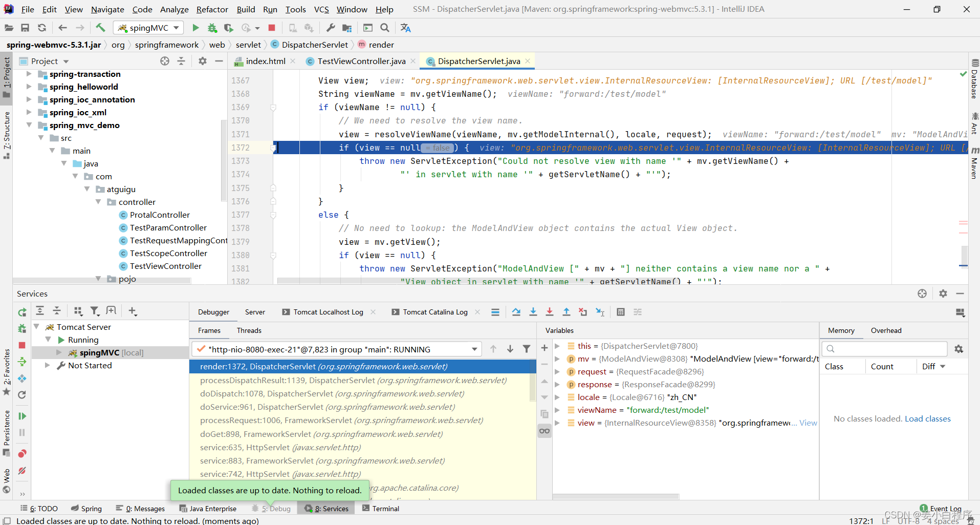This screenshot has height=525, width=980.
Task: Click the Step Over debugger icon
Action: click(x=516, y=312)
